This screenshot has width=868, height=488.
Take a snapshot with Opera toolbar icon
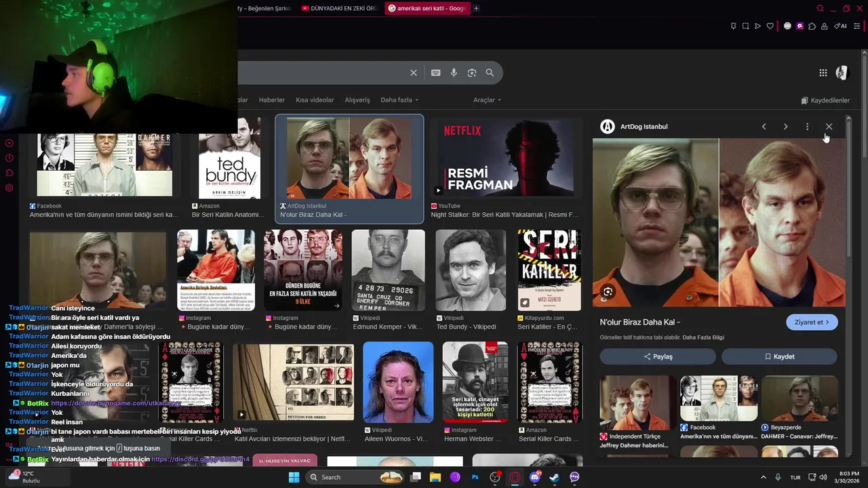[745, 26]
